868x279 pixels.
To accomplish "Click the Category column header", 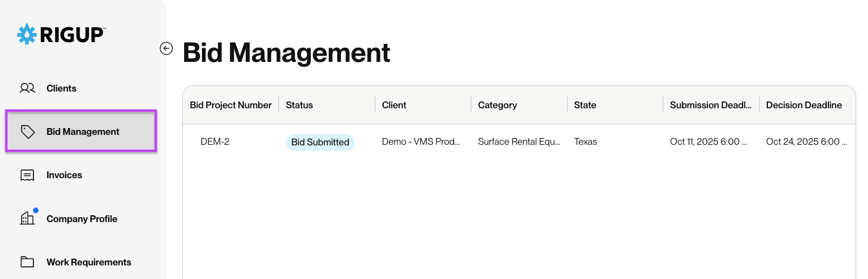I will point(497,105).
